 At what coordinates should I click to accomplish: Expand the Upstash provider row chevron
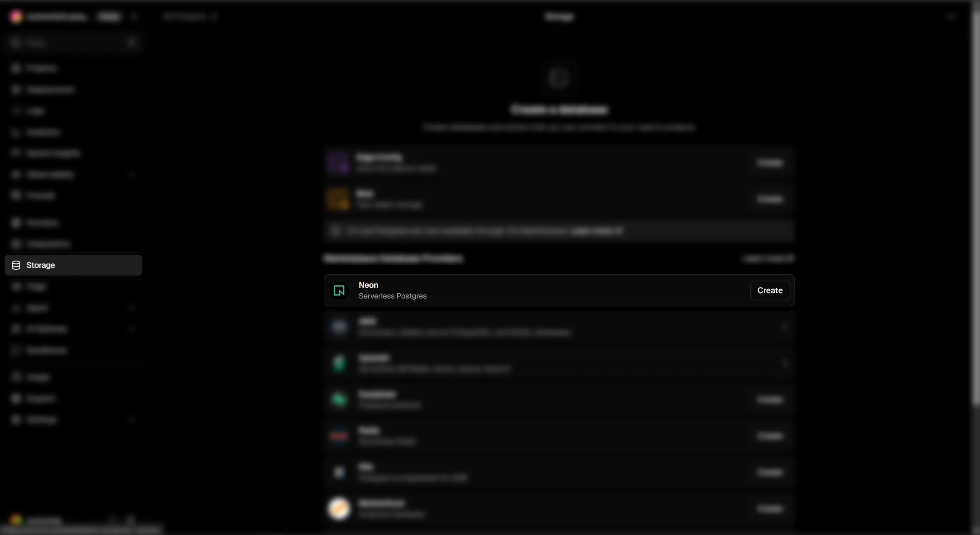pos(784,363)
